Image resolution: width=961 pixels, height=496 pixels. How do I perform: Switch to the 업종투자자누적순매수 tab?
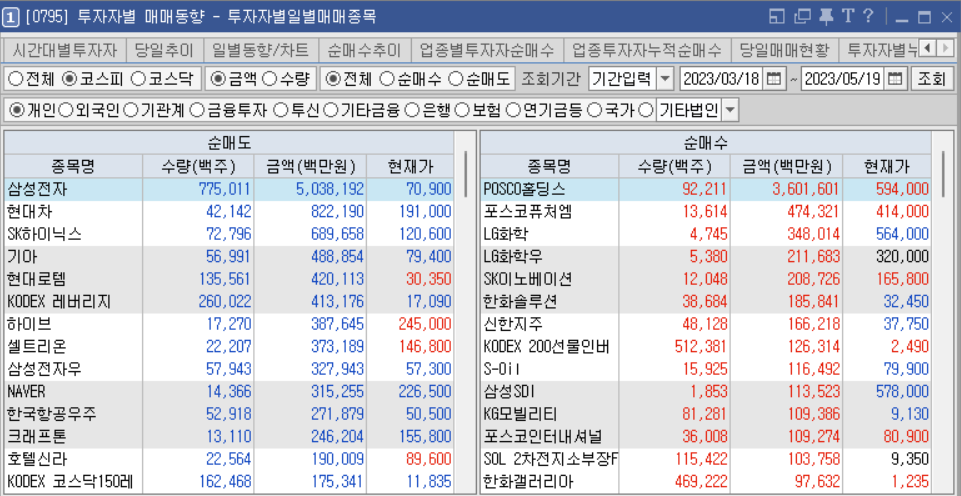(647, 49)
